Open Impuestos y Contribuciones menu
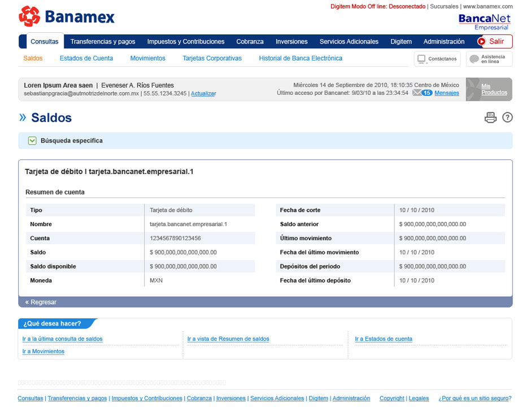531x420 pixels. pos(186,41)
